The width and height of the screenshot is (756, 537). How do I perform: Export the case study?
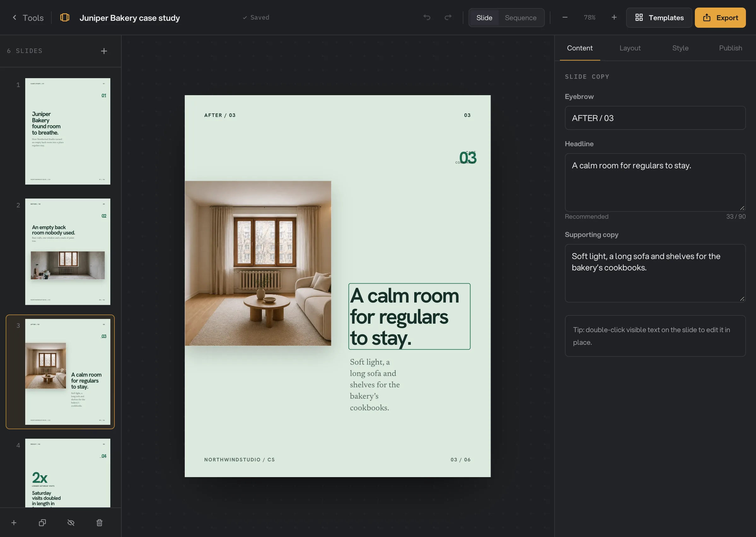(720, 18)
